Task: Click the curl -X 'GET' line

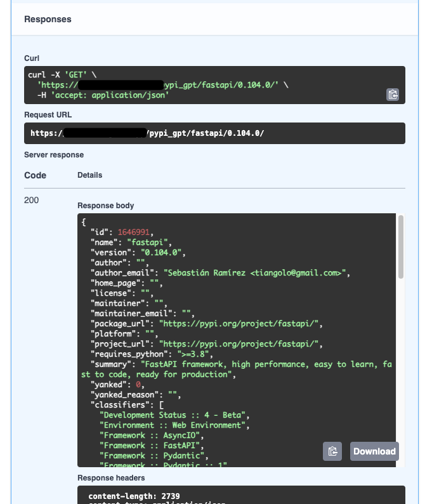Action: pyautogui.click(x=62, y=75)
